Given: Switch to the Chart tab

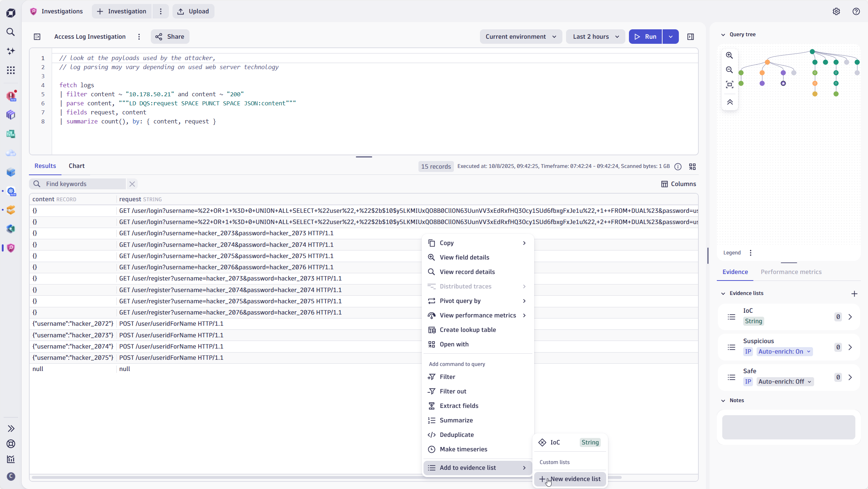Looking at the screenshot, I should coord(76,166).
